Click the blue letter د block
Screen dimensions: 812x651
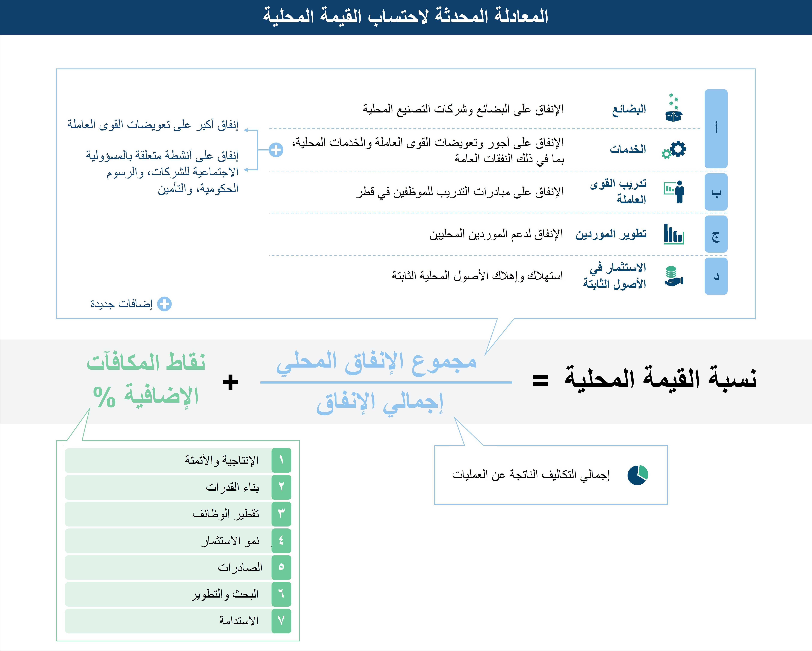716,276
